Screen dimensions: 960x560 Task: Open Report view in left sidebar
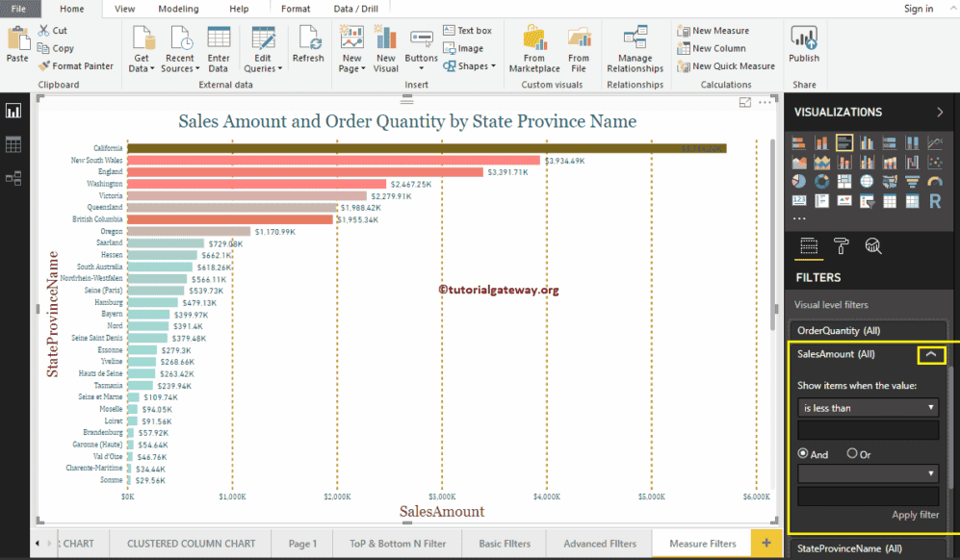coord(13,111)
